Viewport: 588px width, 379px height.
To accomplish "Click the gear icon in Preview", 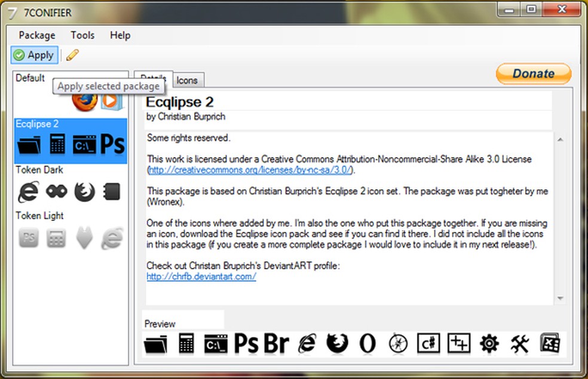I will coord(489,343).
